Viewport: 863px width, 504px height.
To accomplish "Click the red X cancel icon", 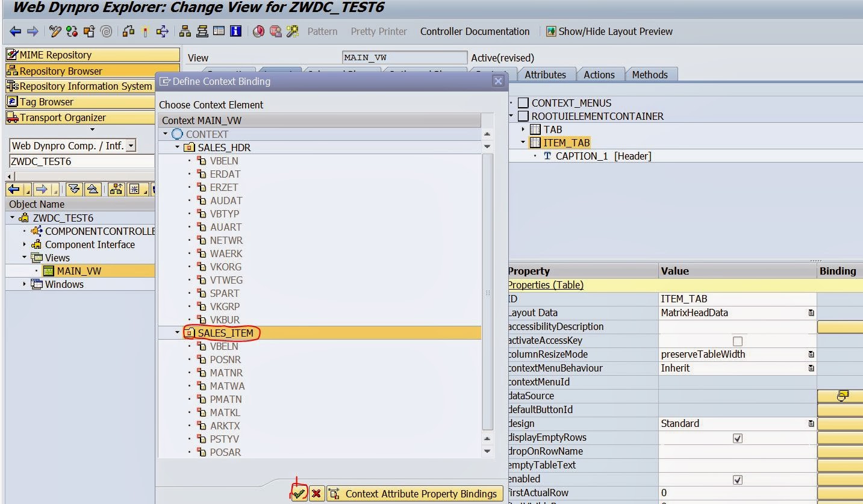I will [x=315, y=494].
